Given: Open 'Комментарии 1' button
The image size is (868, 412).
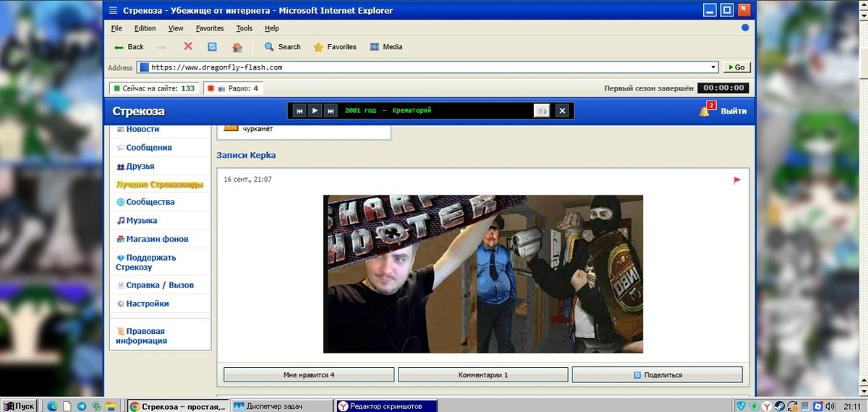Looking at the screenshot, I should pos(483,375).
